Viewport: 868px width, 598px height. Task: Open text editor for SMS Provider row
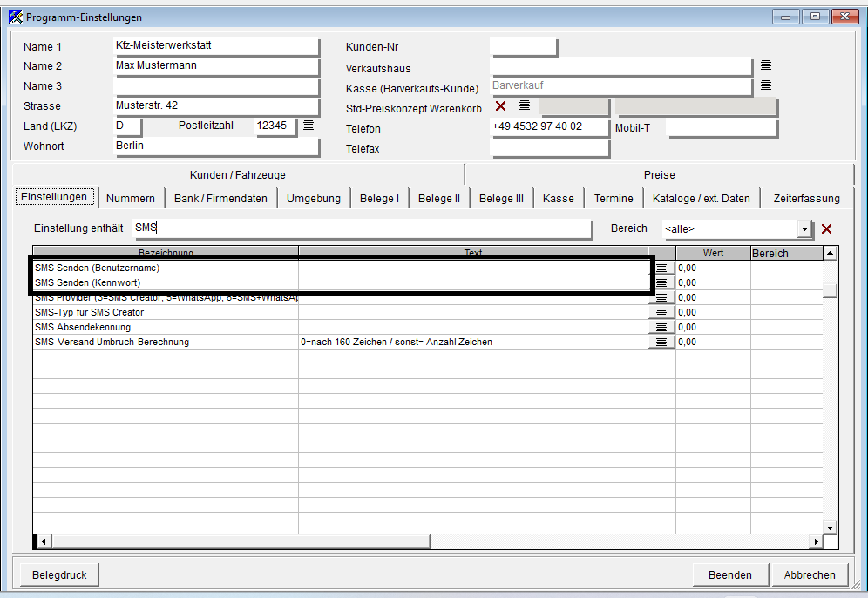[661, 298]
